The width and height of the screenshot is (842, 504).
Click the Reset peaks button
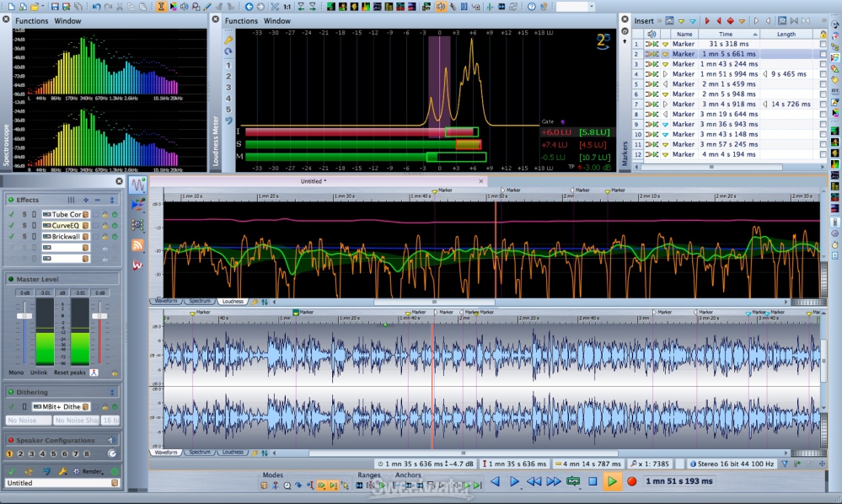[70, 372]
